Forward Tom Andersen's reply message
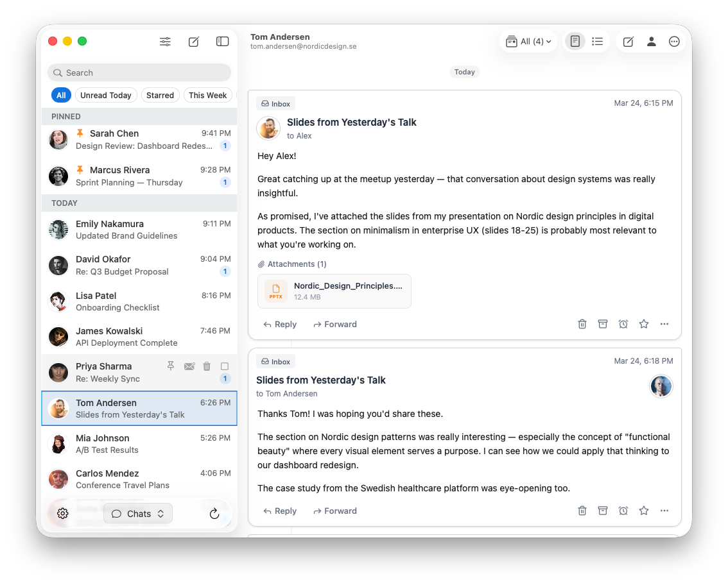 (x=334, y=511)
